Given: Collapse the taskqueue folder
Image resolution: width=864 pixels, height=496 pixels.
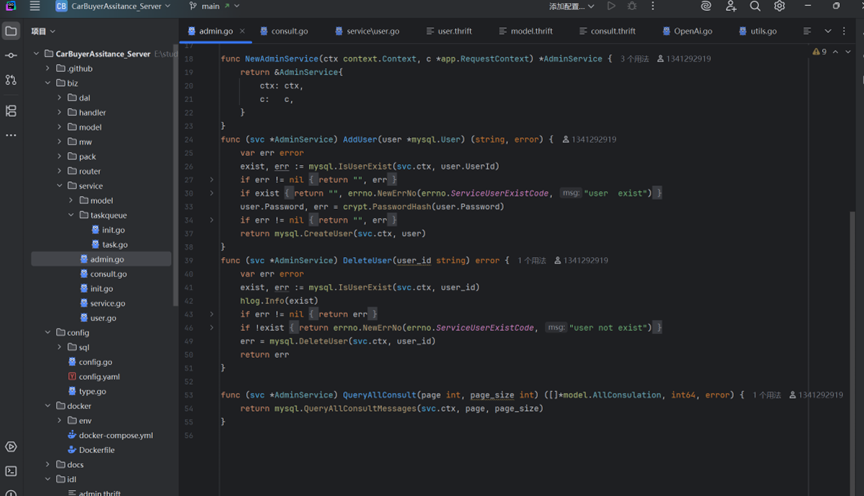Looking at the screenshot, I should (x=71, y=215).
